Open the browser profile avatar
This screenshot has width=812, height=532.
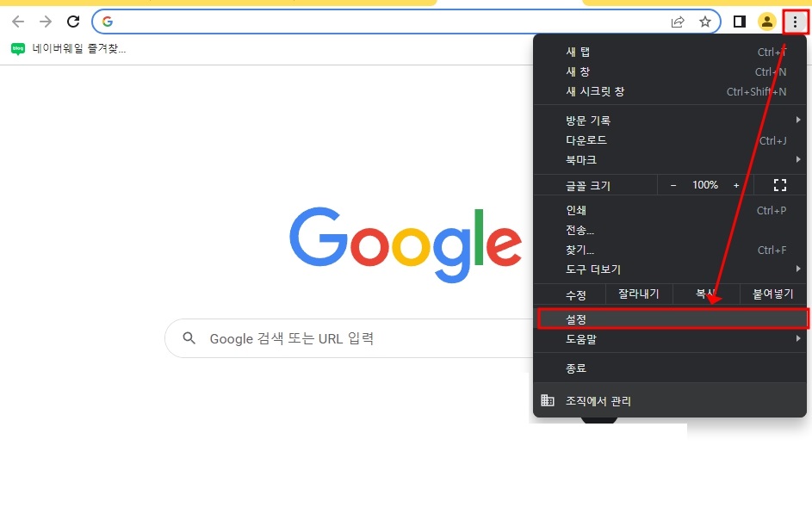[x=766, y=21]
